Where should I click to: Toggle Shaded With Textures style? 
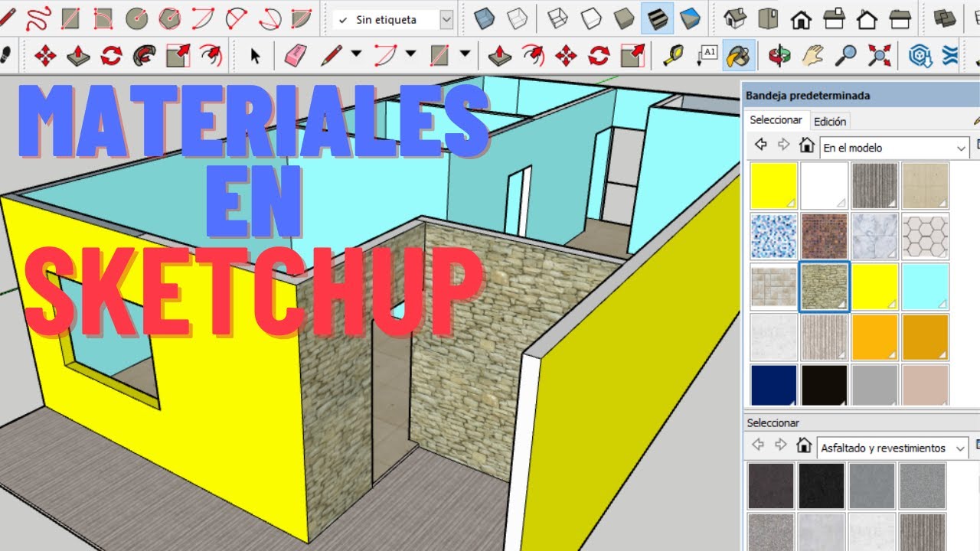(x=657, y=18)
